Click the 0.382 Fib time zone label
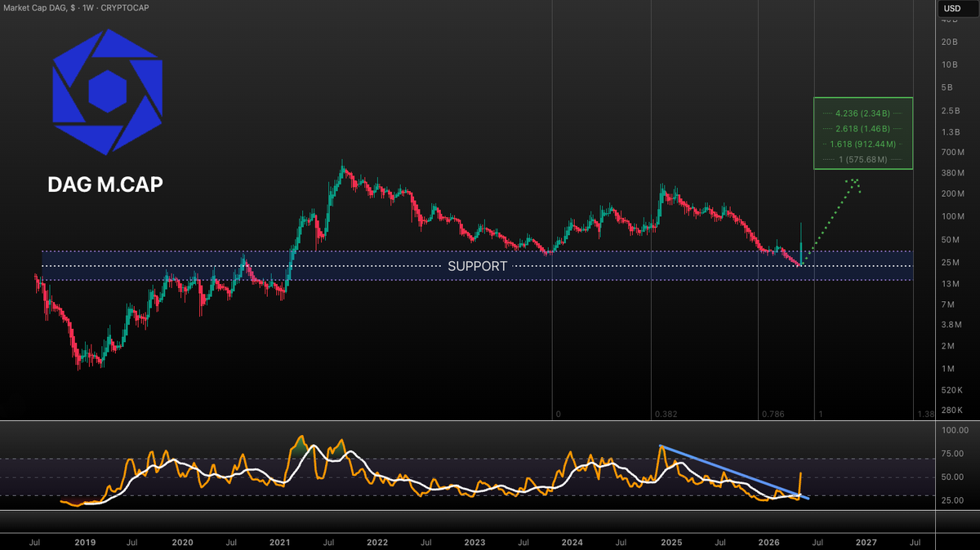 (666, 415)
